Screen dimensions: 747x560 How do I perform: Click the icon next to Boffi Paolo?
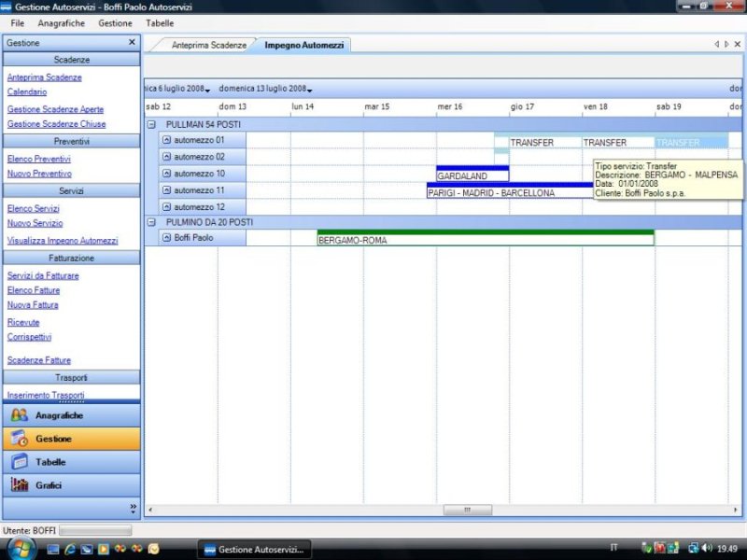click(167, 238)
